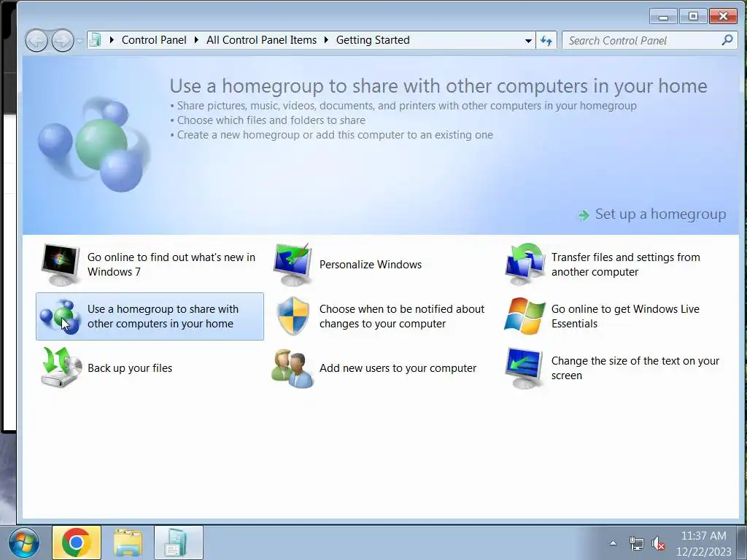747x560 pixels.
Task: Click the search magnifier in Search Control Panel
Action: click(x=727, y=40)
